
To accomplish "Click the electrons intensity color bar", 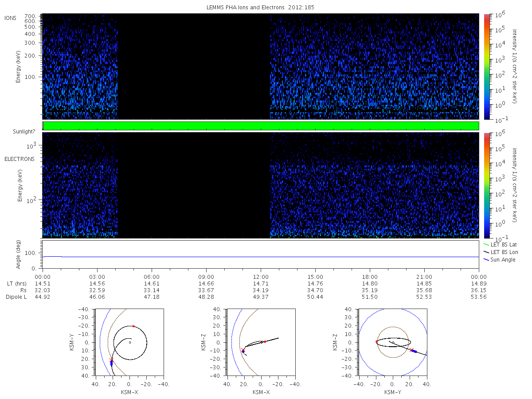I will tap(486, 185).
